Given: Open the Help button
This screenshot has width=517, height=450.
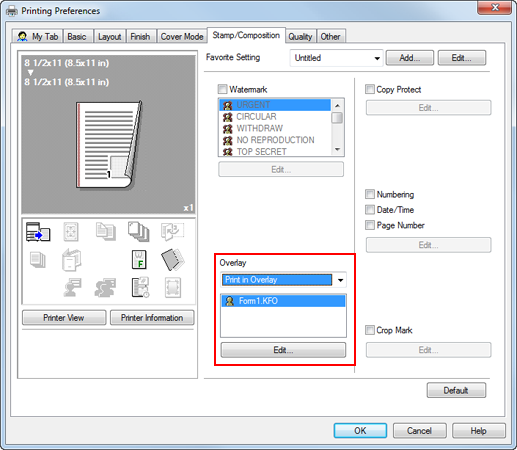Looking at the screenshot, I should 478,431.
